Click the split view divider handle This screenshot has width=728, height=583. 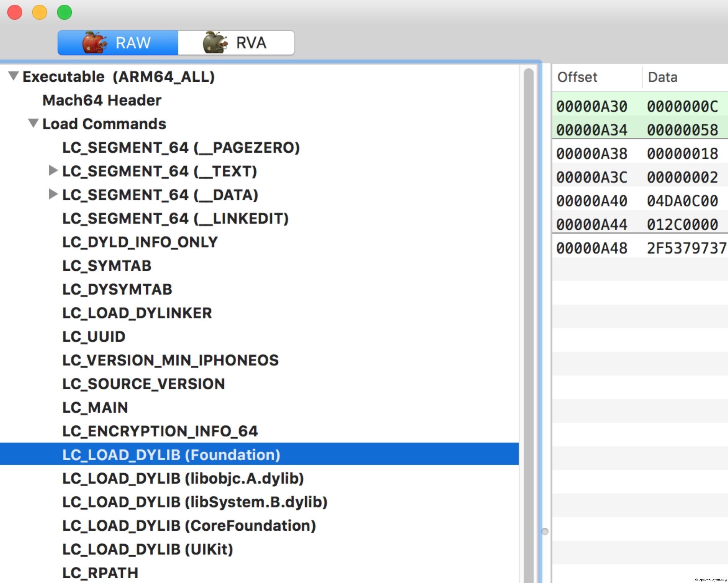click(x=545, y=532)
